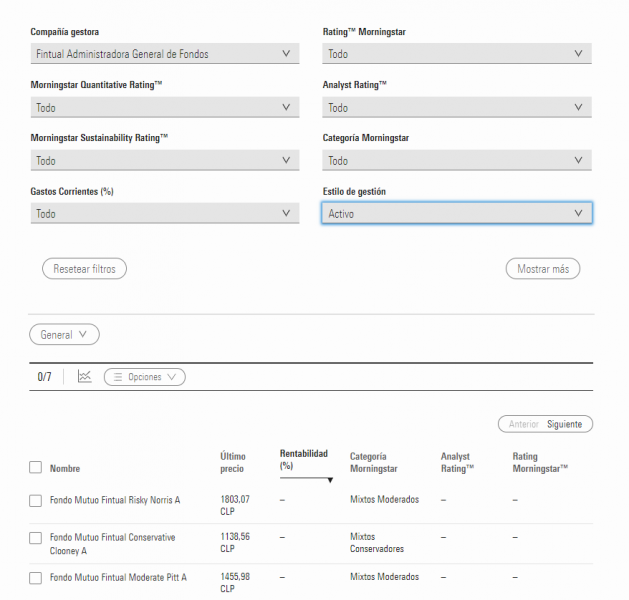Open the Fondo Mutuo Fintual Risky Norris A link

(115, 499)
